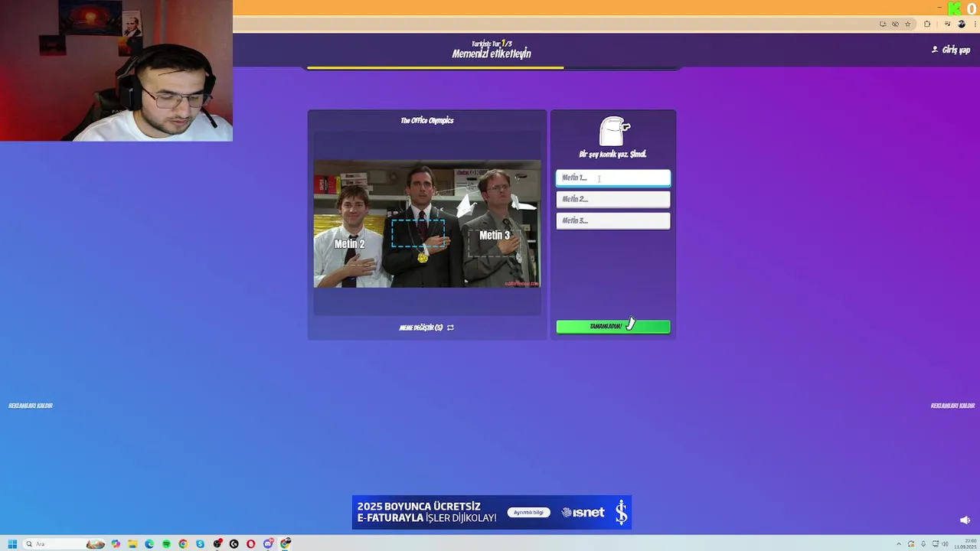Open Giriş yap login link
980x551 pixels.
[x=956, y=50]
